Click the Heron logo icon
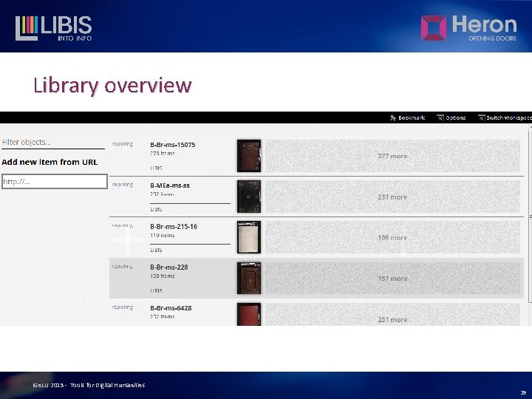Image resolution: width=532 pixels, height=399 pixels. coord(433,28)
